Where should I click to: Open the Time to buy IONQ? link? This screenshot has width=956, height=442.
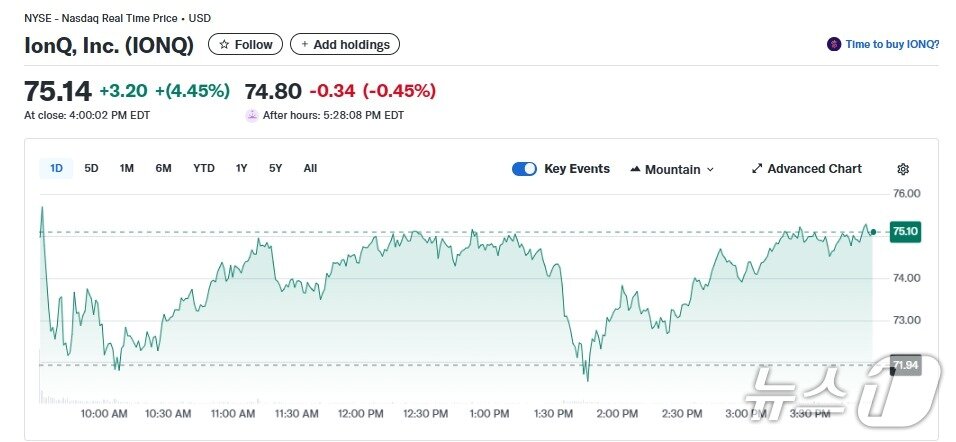pos(892,44)
